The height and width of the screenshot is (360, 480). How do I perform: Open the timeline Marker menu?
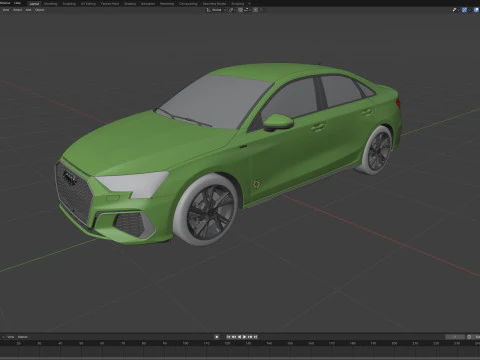23,337
